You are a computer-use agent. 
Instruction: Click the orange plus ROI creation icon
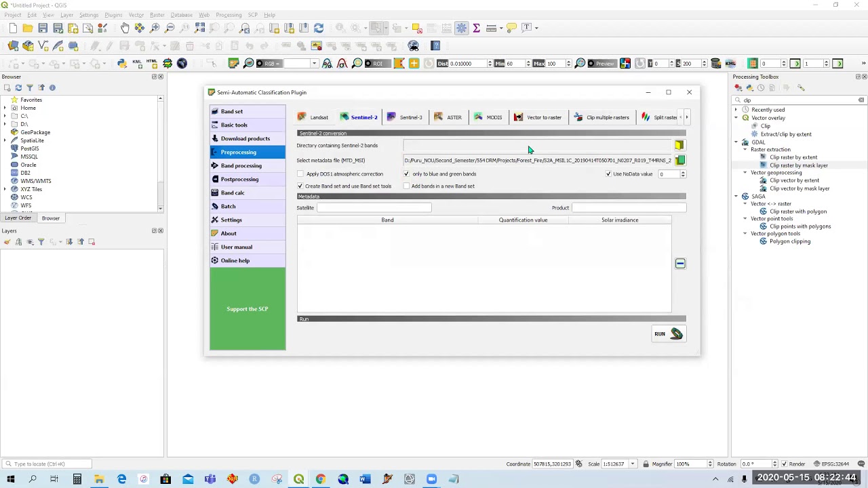[414, 63]
